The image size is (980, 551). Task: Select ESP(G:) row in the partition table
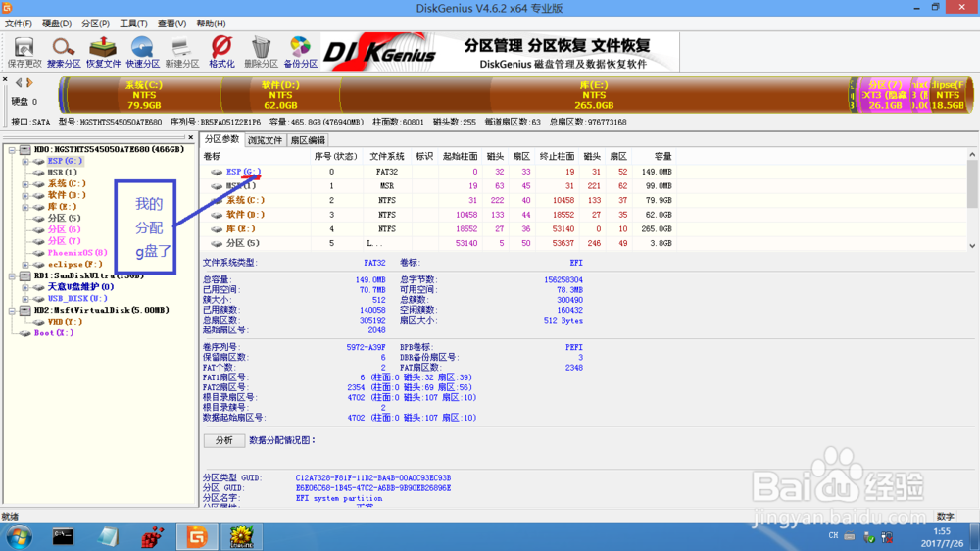pyautogui.click(x=437, y=172)
